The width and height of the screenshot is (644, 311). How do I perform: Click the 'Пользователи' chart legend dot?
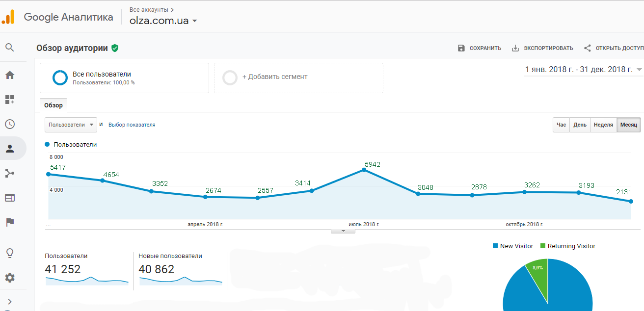coord(47,145)
